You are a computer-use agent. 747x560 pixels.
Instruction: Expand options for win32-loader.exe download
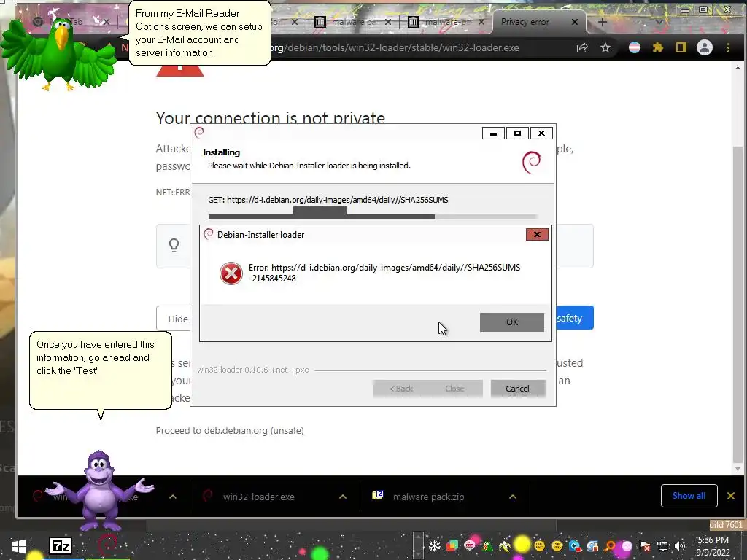[343, 497]
